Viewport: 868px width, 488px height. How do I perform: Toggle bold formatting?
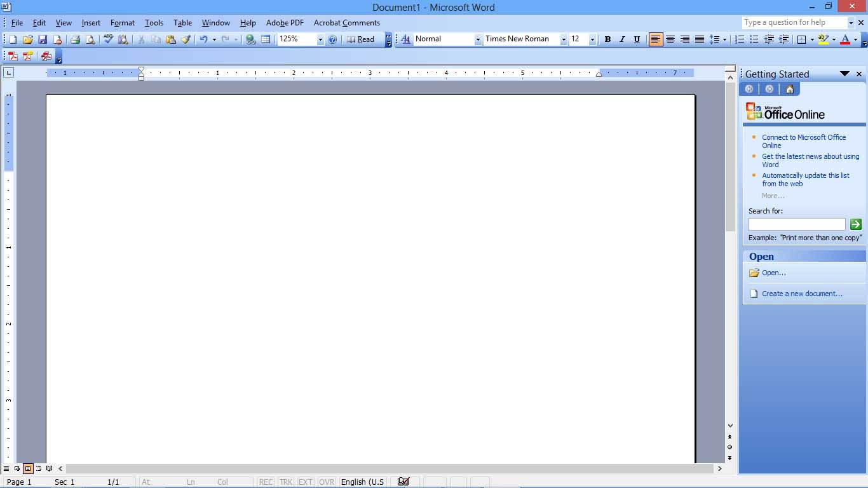coord(607,39)
